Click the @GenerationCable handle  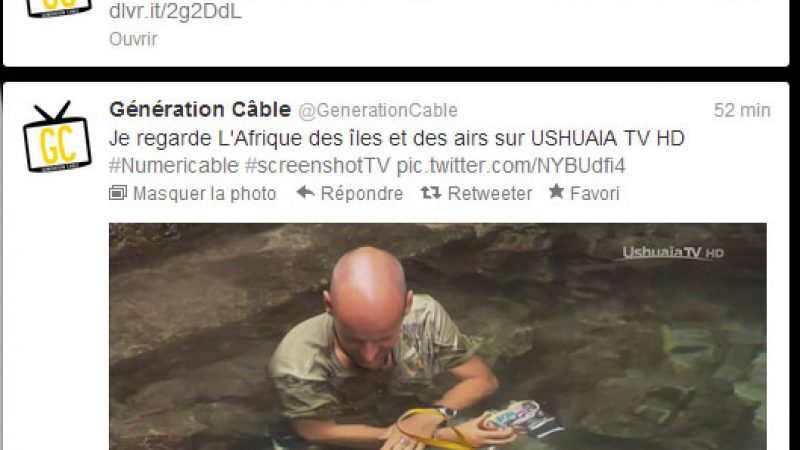pos(378,110)
